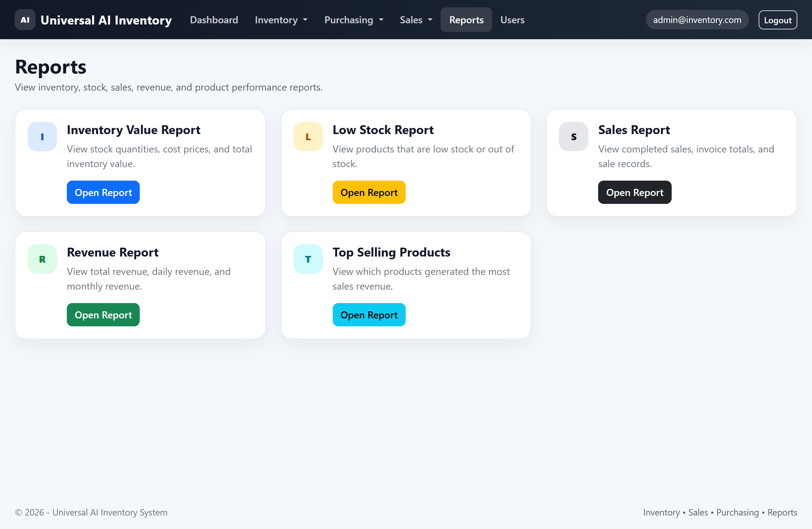Image resolution: width=812 pixels, height=529 pixels.
Task: Click the Universal AI Inventory brand title
Action: pos(106,20)
